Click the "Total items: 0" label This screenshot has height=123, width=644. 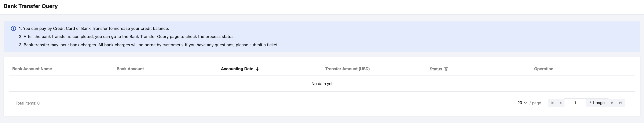click(x=28, y=103)
